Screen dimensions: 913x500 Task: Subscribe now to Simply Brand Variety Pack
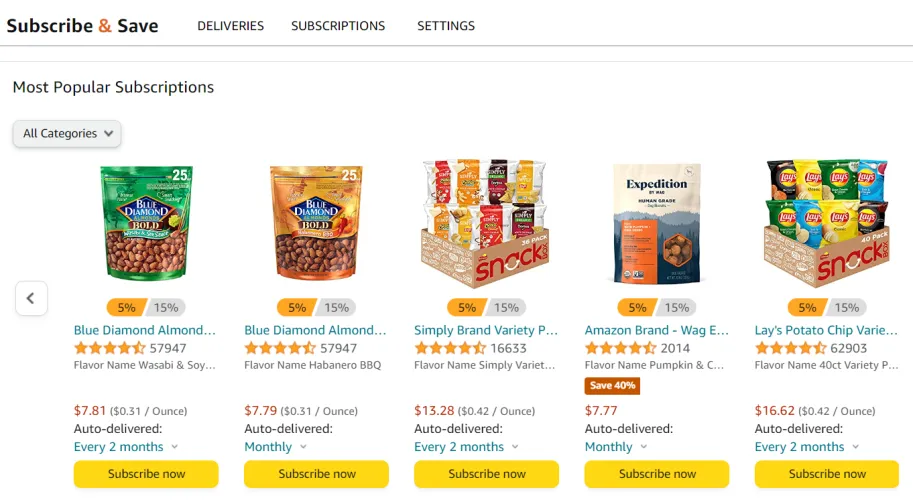[x=486, y=474]
